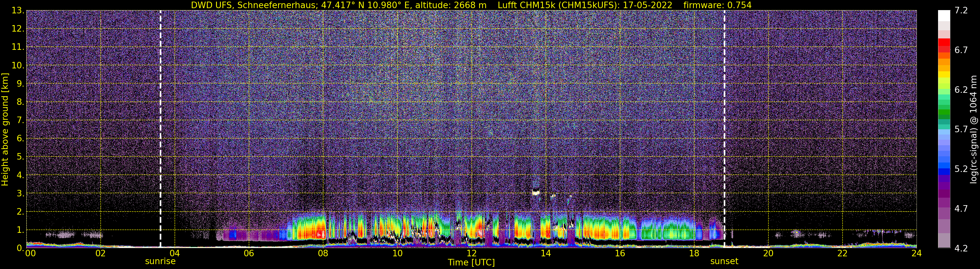Click the 'Time [UTC]' axis label
The width and height of the screenshot is (980, 269).
[471, 262]
